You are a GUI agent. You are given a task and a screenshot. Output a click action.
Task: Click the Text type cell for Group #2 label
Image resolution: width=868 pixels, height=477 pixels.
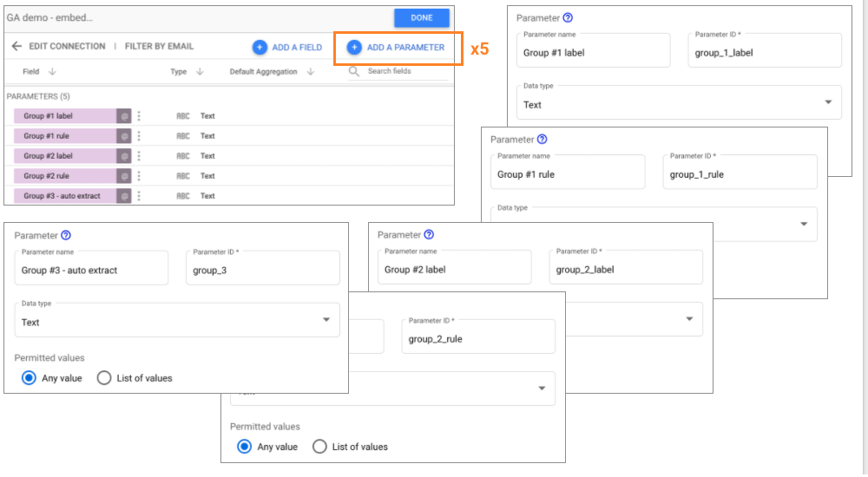pyautogui.click(x=207, y=156)
